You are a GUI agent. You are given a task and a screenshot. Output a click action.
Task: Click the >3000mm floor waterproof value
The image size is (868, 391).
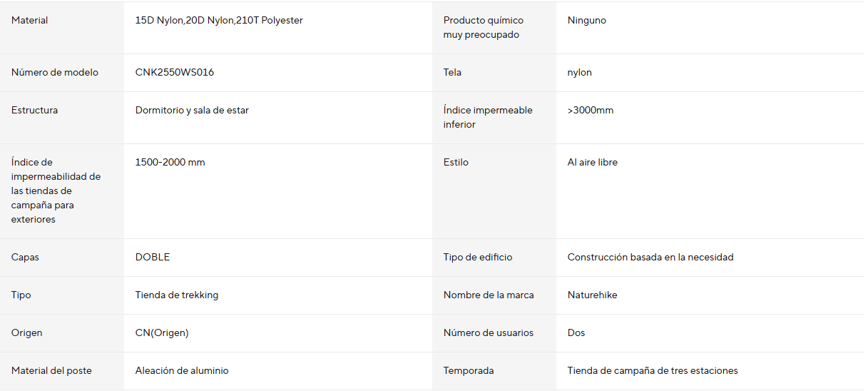click(x=591, y=111)
